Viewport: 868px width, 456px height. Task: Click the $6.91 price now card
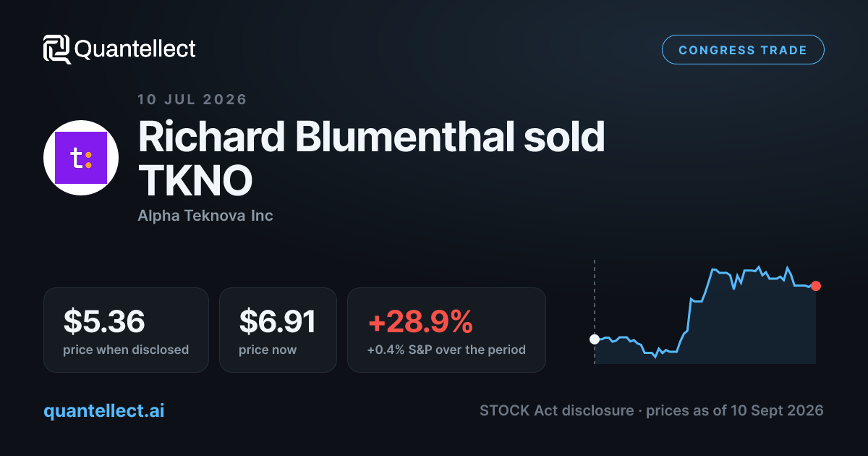coord(278,330)
